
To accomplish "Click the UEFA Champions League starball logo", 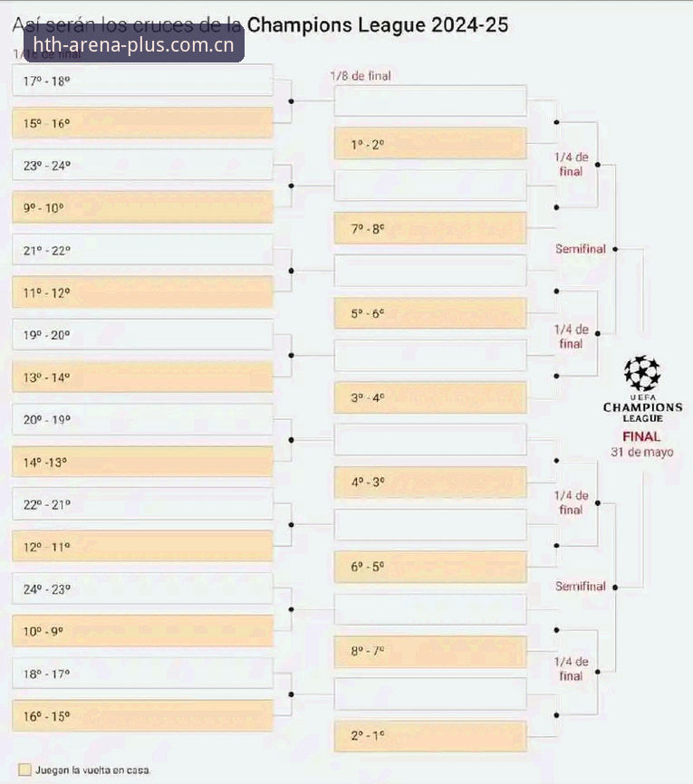I will pyautogui.click(x=642, y=373).
